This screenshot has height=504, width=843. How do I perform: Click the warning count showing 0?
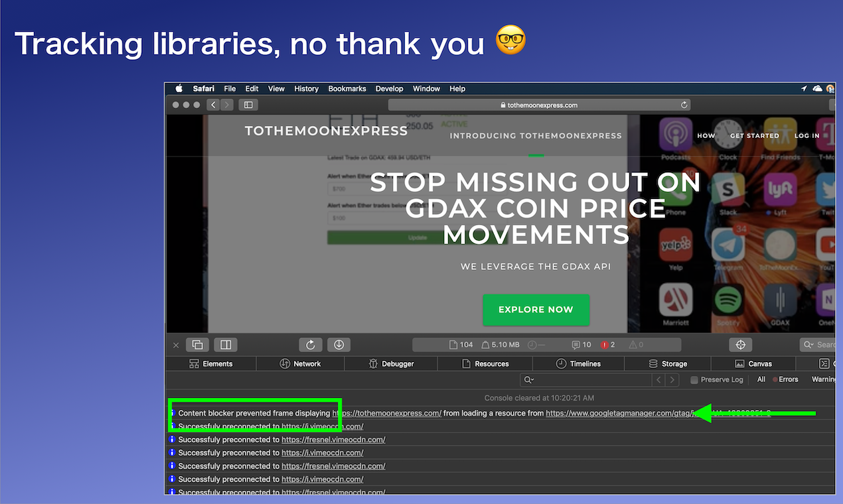click(636, 345)
